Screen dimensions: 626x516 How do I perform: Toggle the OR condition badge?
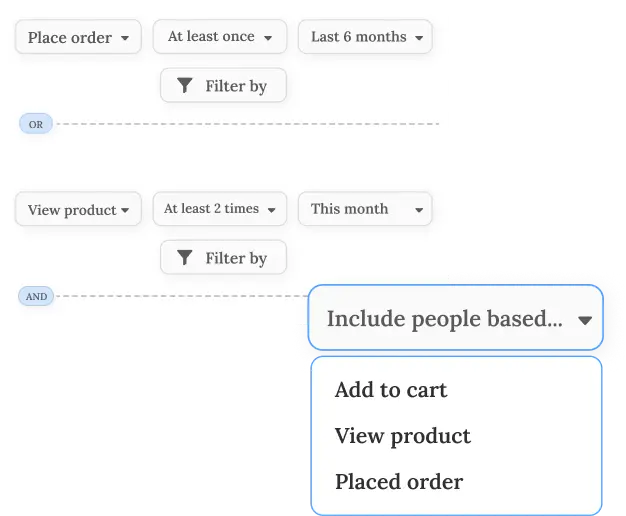coord(36,124)
